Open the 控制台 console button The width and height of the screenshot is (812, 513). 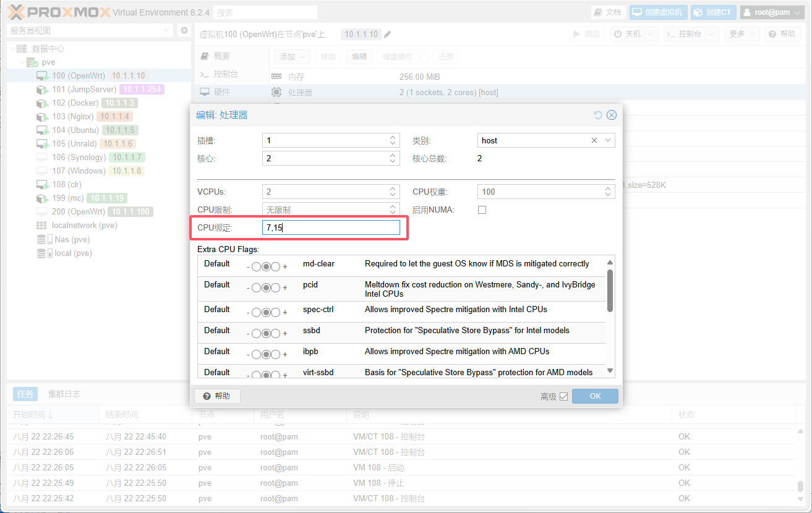(685, 34)
